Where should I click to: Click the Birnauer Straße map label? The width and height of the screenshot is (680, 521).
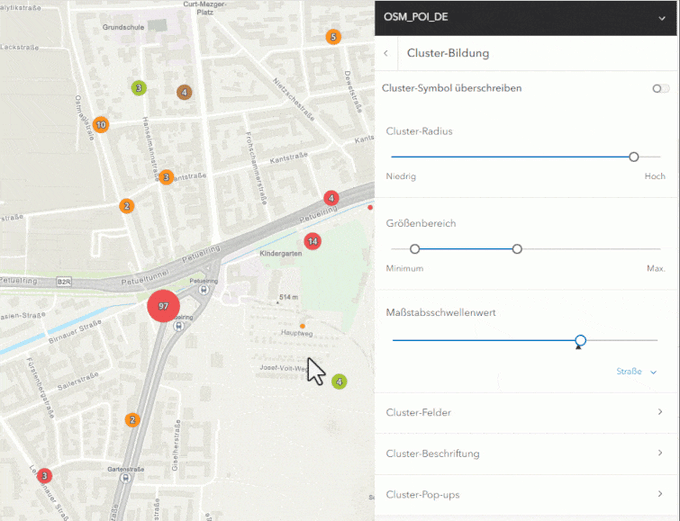tap(75, 331)
